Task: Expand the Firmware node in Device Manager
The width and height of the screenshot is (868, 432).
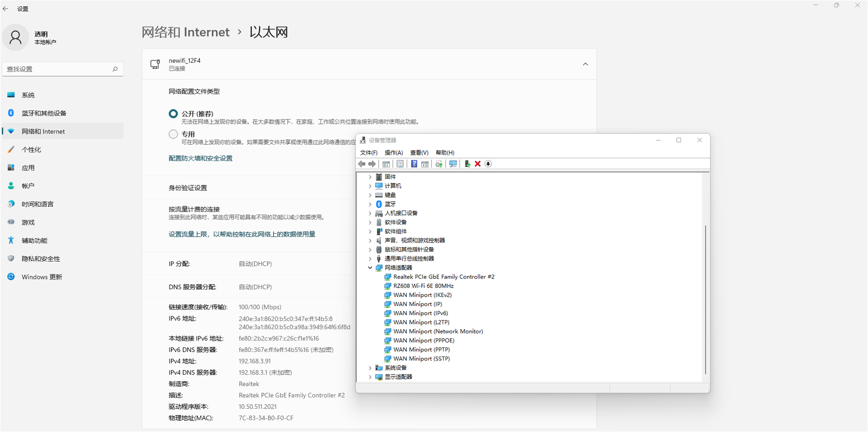Action: click(x=370, y=177)
